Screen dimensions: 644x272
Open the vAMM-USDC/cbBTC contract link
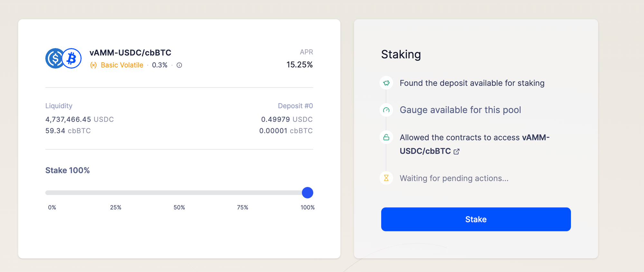(425, 151)
